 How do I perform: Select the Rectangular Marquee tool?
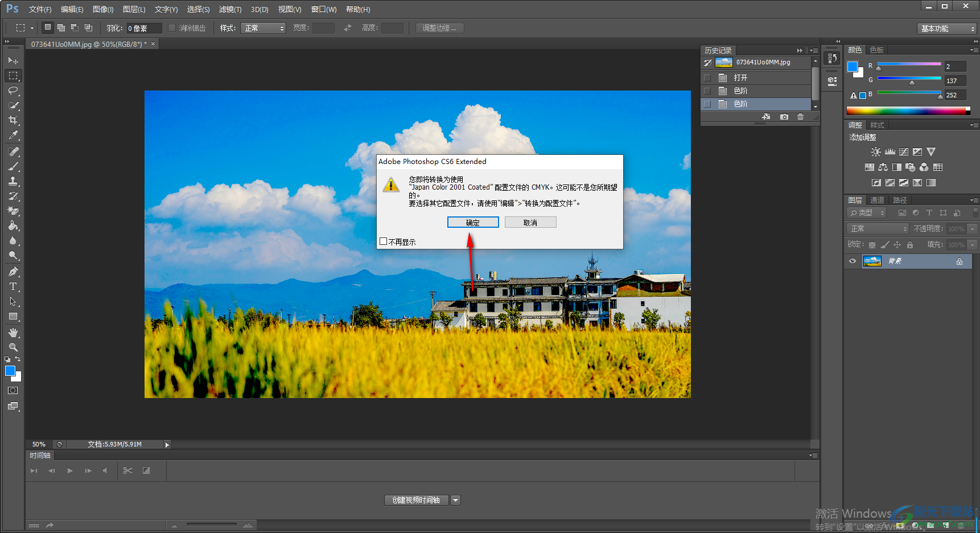13,75
